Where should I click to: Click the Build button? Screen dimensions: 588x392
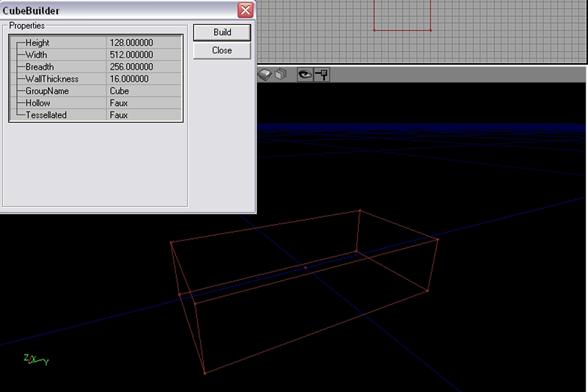(222, 32)
